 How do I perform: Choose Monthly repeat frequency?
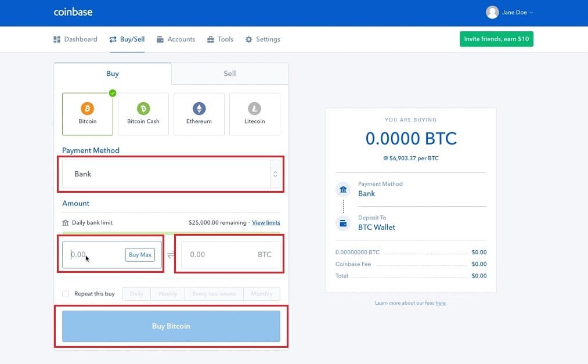(x=262, y=294)
